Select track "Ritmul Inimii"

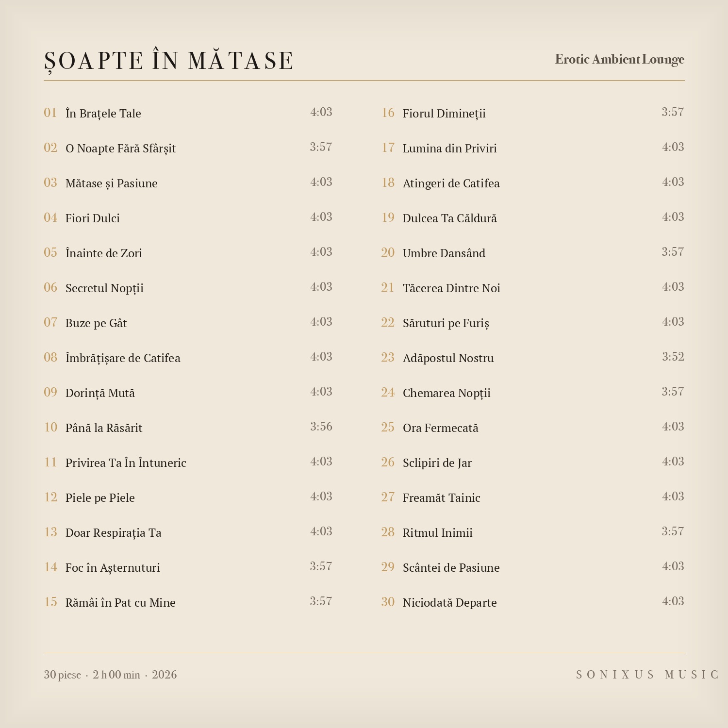pos(438,532)
